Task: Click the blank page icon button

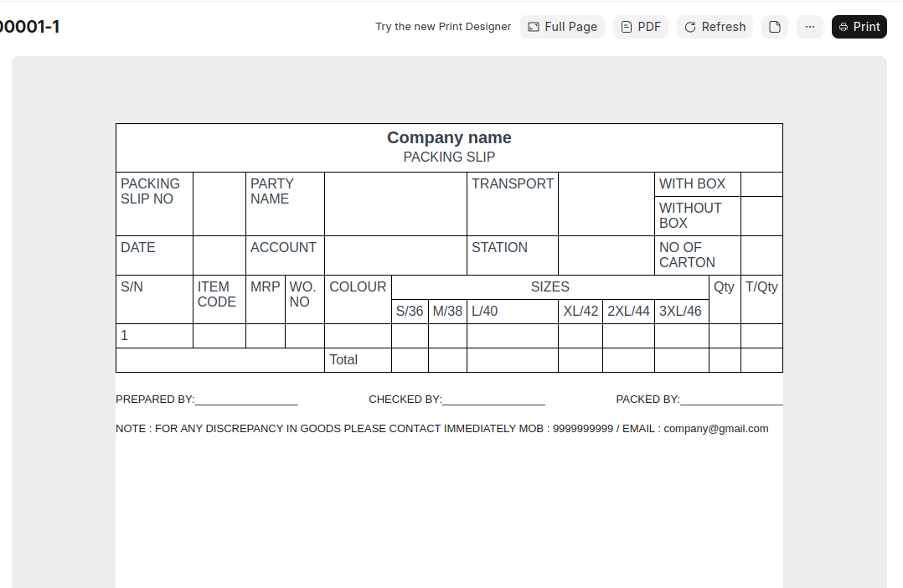Action: pyautogui.click(x=774, y=27)
